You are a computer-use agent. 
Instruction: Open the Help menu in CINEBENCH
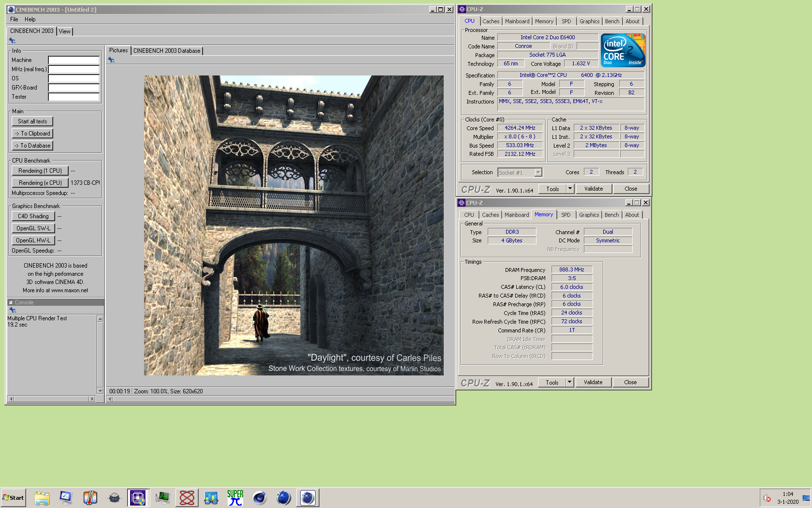click(30, 19)
